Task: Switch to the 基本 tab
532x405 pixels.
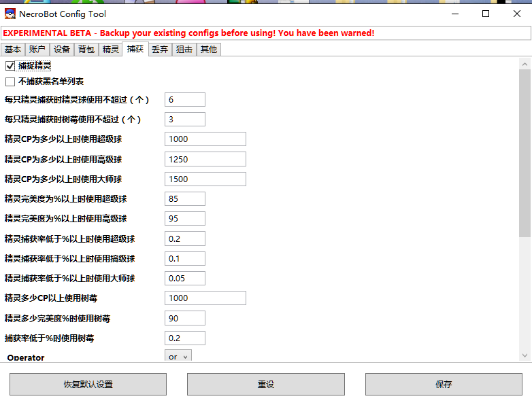Action: (13, 50)
